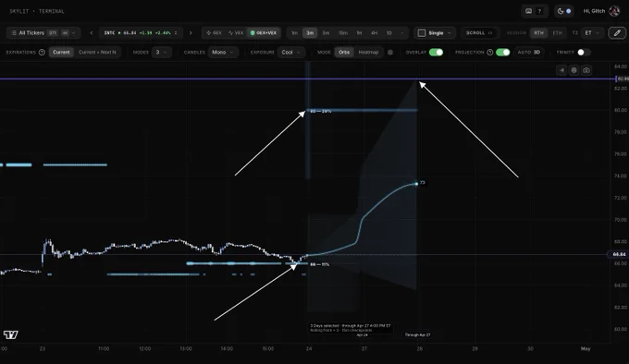Show the Expirations help info icon
This screenshot has width=629, height=364.
click(42, 53)
